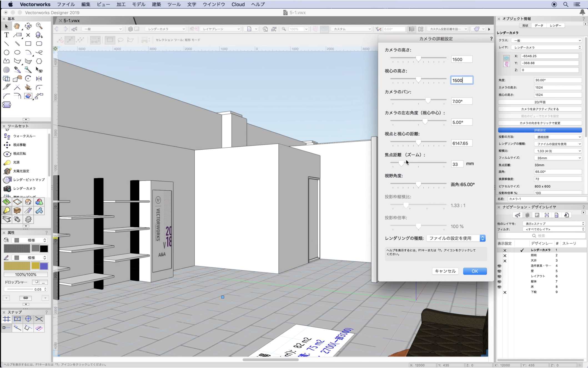Click the Snap to Object icon

(x=17, y=319)
